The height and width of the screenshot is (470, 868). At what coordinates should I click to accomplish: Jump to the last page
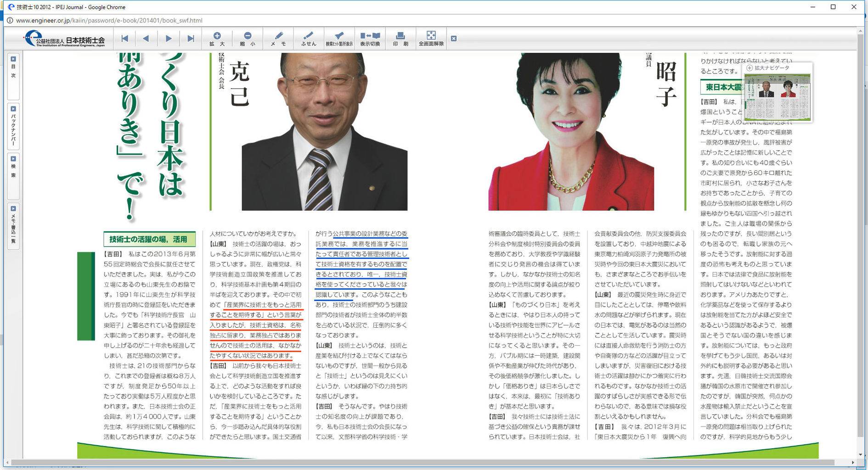(x=191, y=39)
